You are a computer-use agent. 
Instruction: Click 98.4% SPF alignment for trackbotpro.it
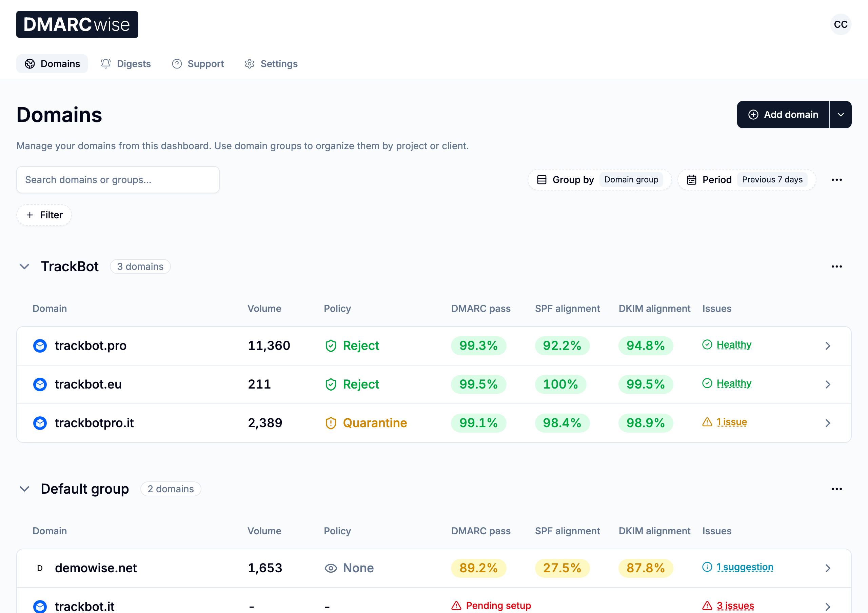click(x=562, y=423)
